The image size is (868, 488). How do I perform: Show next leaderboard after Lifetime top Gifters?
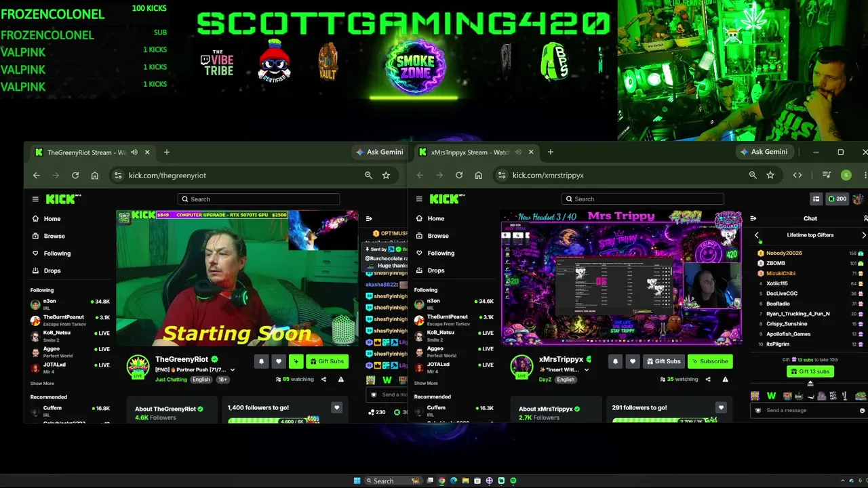863,235
